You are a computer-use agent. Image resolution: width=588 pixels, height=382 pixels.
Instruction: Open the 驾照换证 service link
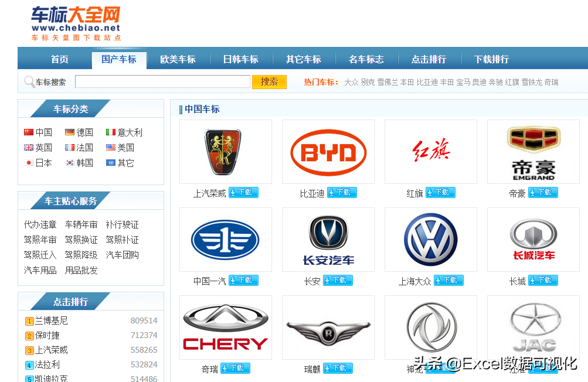tap(81, 240)
